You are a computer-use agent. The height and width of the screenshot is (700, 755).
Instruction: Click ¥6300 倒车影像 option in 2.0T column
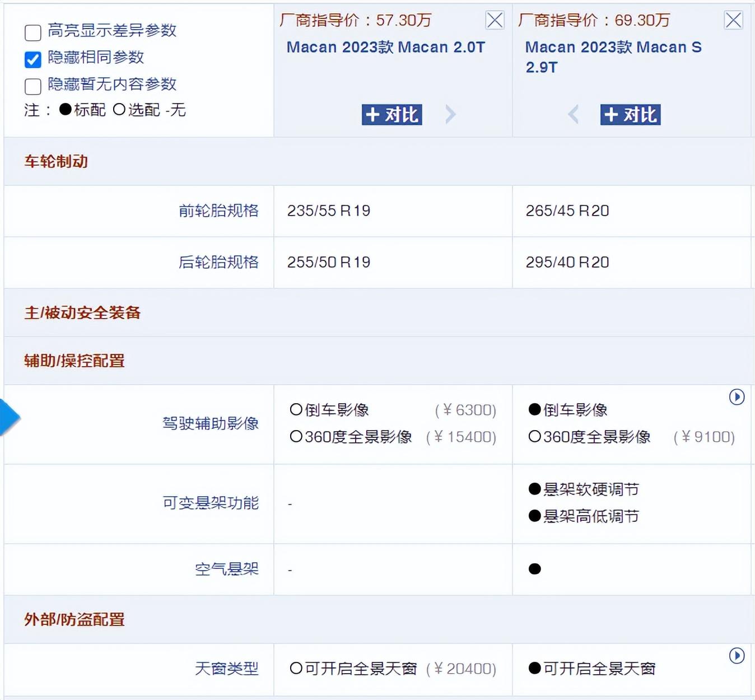393,410
